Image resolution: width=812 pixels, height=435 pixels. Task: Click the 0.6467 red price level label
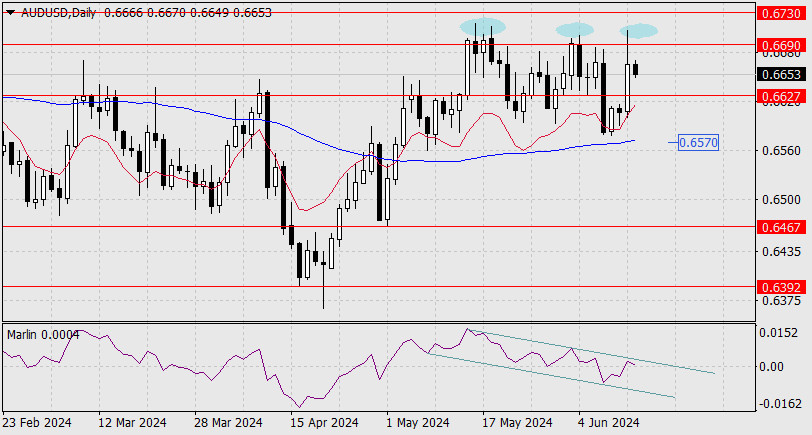(782, 227)
